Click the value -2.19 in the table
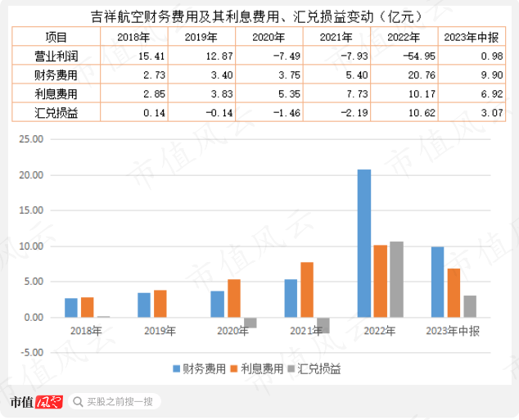Viewport: 519px width, 420px height. coord(354,113)
